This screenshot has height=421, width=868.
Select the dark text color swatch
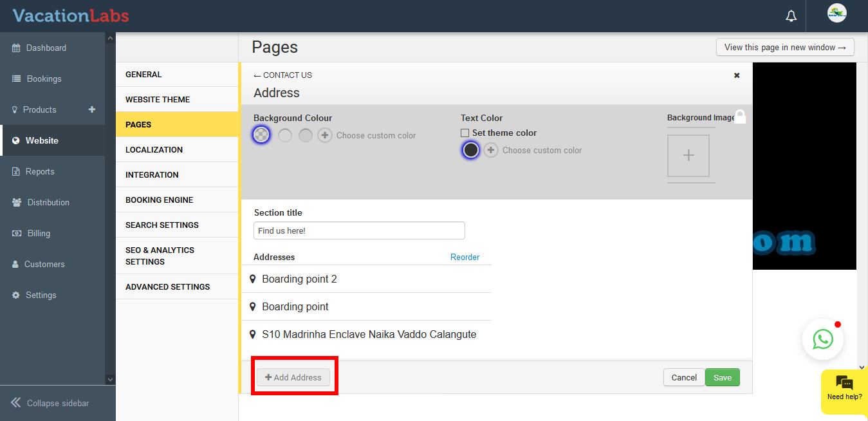pyautogui.click(x=471, y=150)
